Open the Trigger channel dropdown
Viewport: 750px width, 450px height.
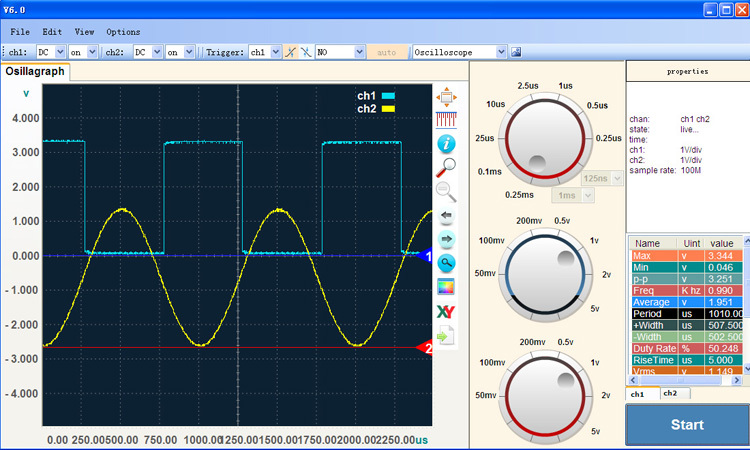point(262,51)
